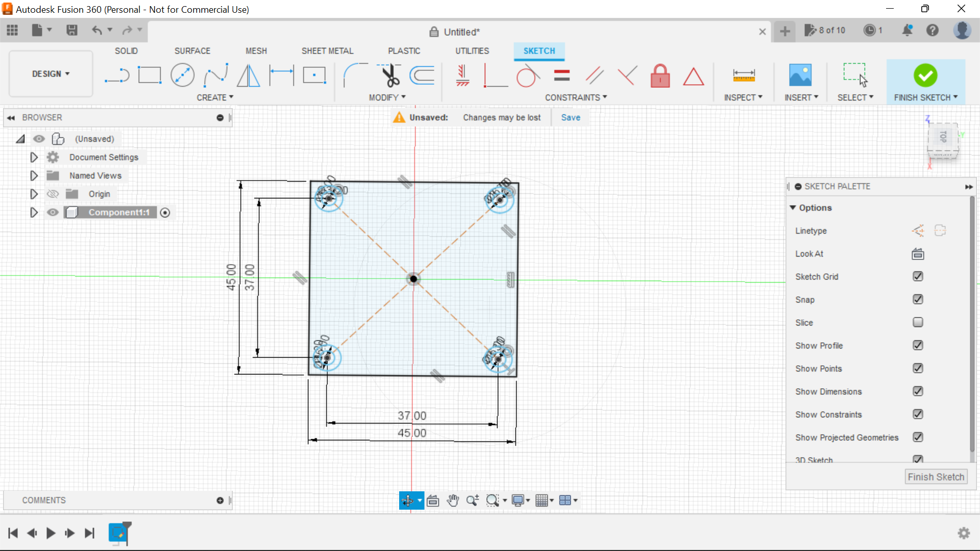Click Save link in unsaved warning
This screenshot has height=551, width=980.
(x=571, y=117)
